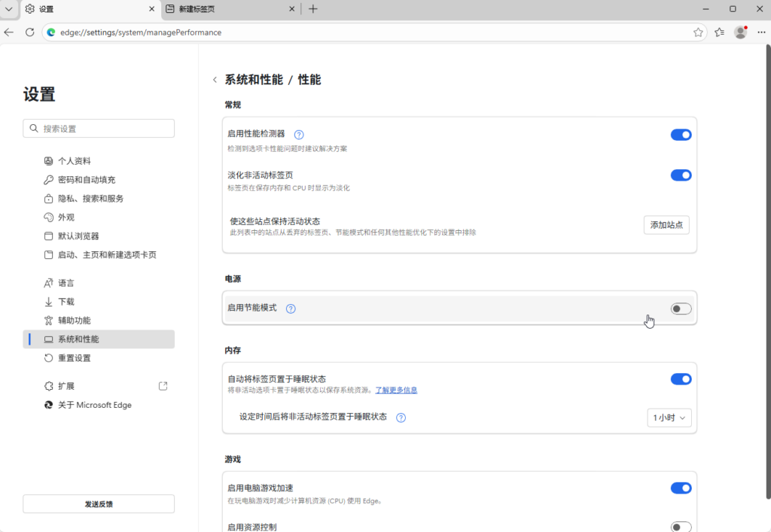Image resolution: width=771 pixels, height=532 pixels.
Task: Click the 添加站点 button
Action: click(x=666, y=225)
